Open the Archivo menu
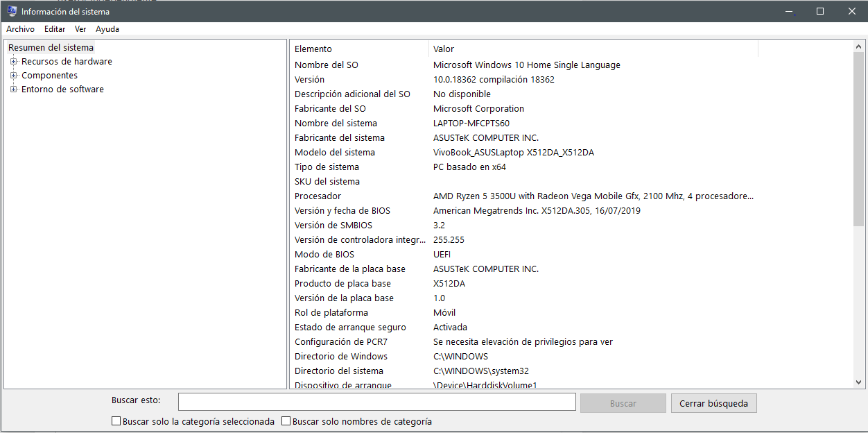The width and height of the screenshot is (868, 433). [20, 29]
